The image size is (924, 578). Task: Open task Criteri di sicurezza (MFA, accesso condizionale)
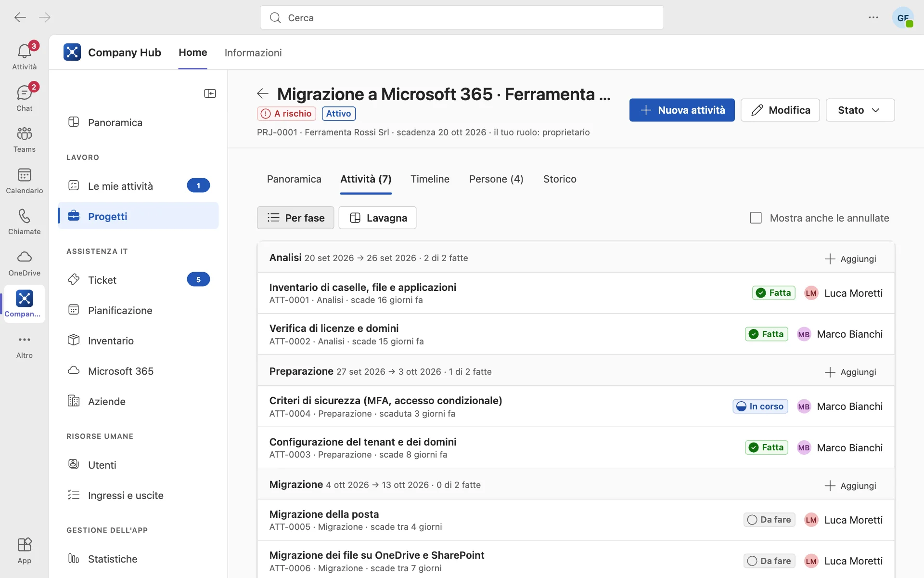click(576, 407)
